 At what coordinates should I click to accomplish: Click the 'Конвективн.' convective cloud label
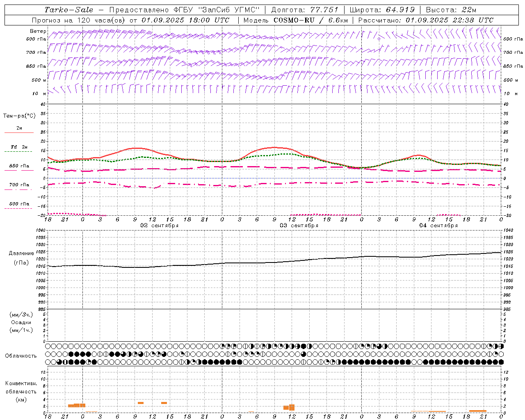pos(21,383)
